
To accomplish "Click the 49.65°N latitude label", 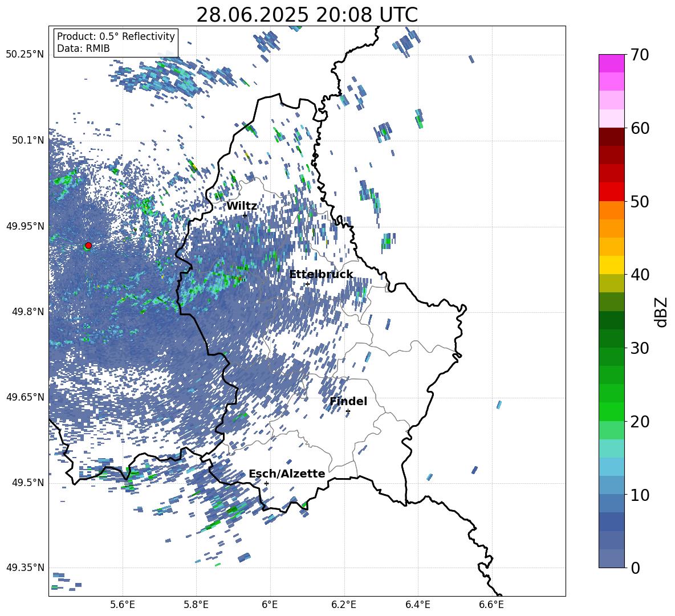I will point(25,397).
